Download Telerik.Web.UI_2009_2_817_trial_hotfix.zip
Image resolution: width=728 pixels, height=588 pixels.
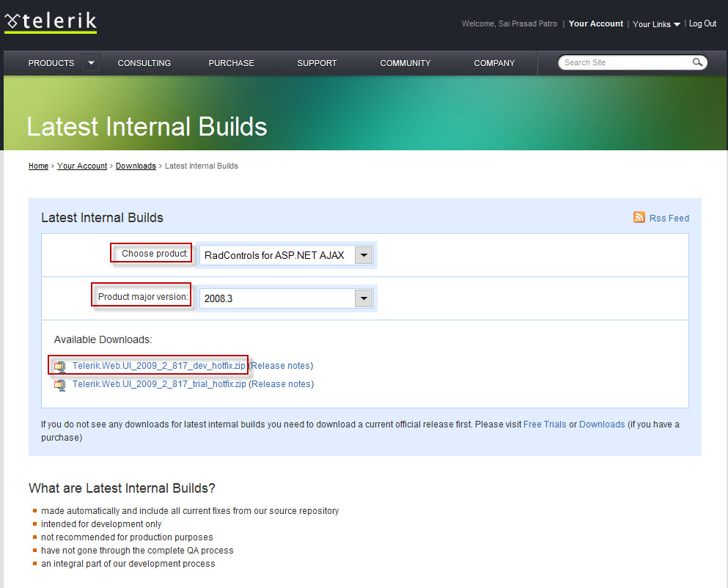pyautogui.click(x=159, y=384)
